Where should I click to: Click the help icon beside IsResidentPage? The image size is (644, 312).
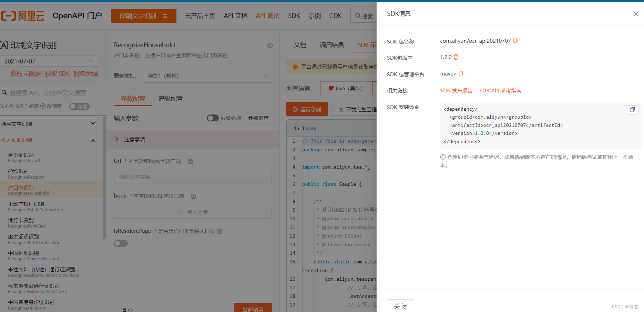pyautogui.click(x=219, y=231)
